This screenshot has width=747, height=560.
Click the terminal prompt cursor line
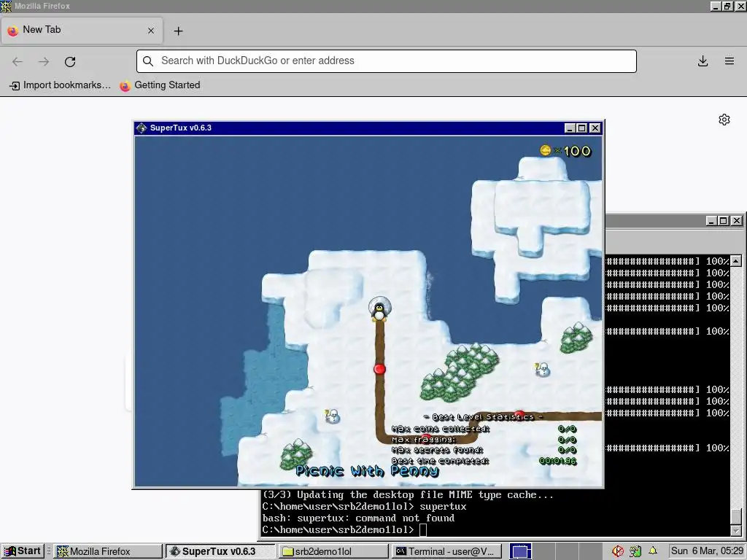(344, 529)
